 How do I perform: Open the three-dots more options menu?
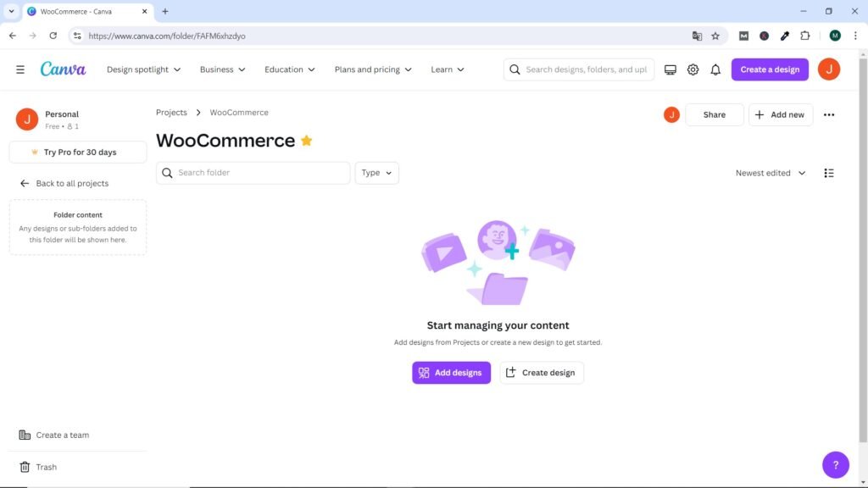829,115
